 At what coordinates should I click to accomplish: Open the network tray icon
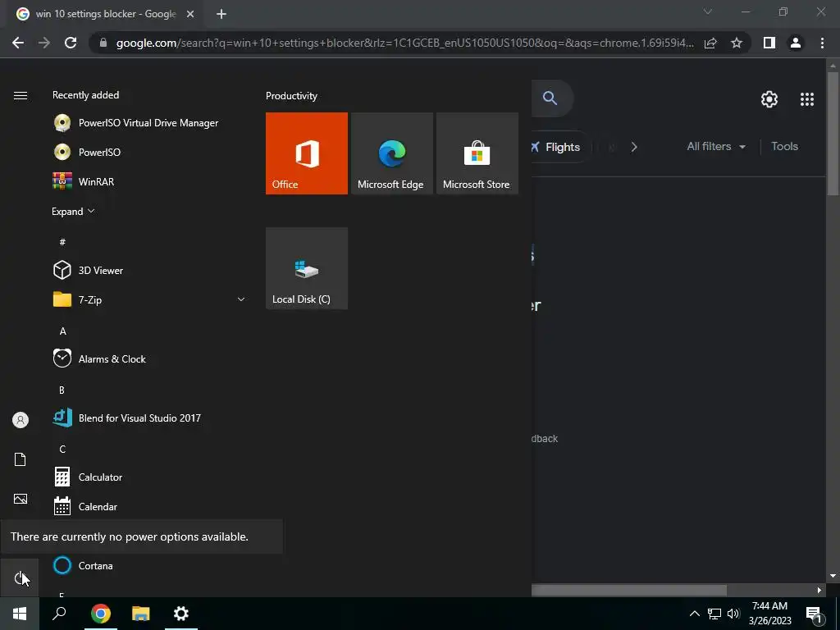pyautogui.click(x=714, y=614)
